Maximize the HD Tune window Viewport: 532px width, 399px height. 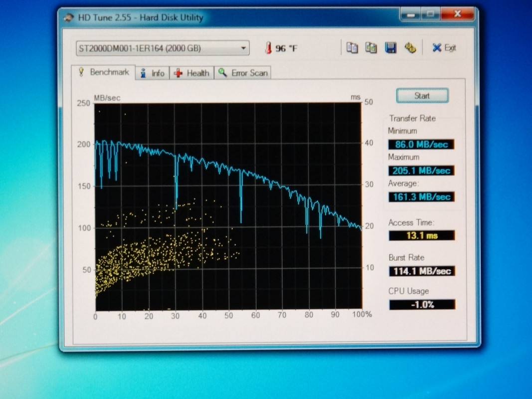[x=431, y=14]
